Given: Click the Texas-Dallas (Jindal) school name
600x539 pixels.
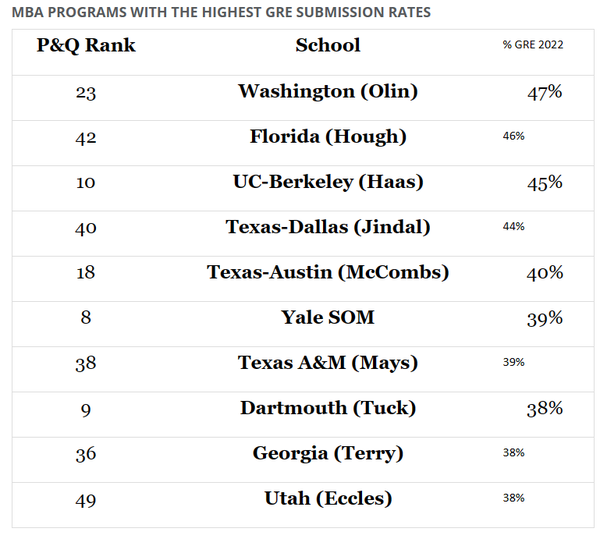Looking at the screenshot, I should click(328, 227).
